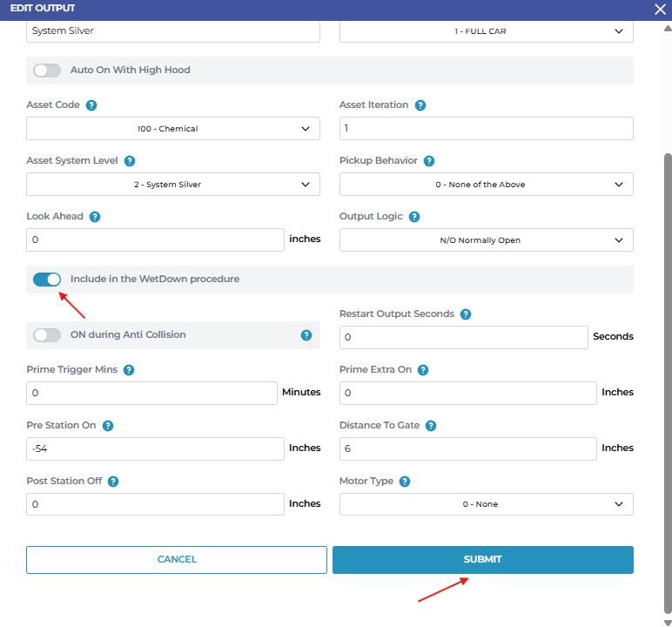The width and height of the screenshot is (672, 627).
Task: Disable Include in the WetDown procedure
Action: pyautogui.click(x=47, y=280)
